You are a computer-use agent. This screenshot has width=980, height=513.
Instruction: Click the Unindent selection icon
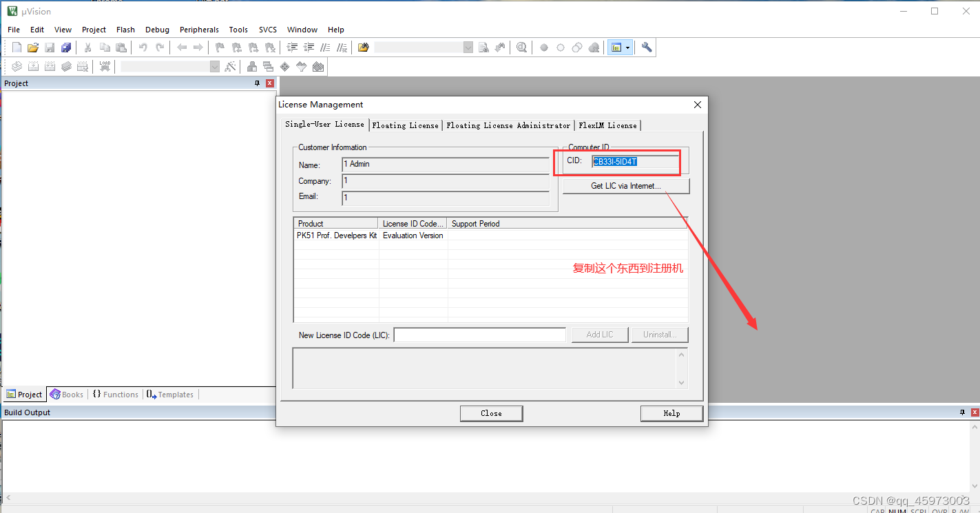pyautogui.click(x=309, y=48)
